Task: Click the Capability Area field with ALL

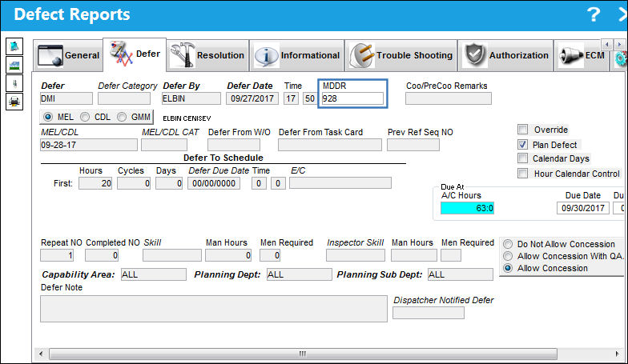Action: [x=154, y=274]
